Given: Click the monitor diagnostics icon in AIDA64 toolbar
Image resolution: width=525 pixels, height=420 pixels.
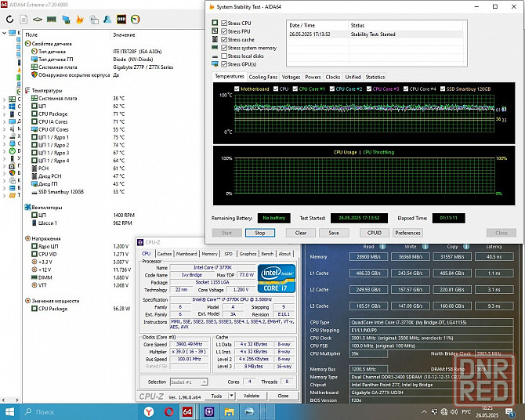Looking at the screenshot, I should [66, 20].
